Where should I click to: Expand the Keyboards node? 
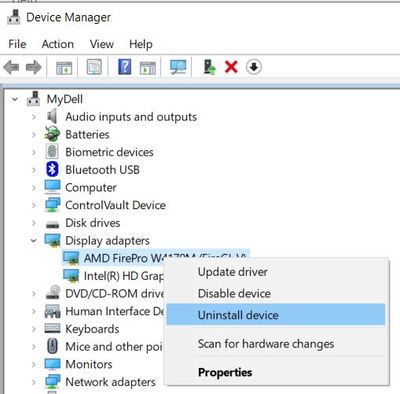coord(34,329)
